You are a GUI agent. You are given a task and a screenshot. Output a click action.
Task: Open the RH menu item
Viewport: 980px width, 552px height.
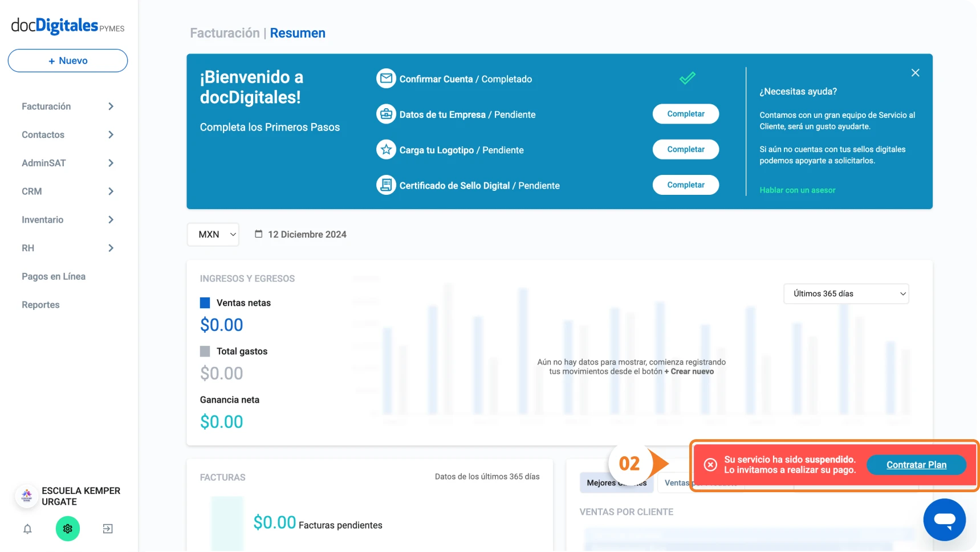(28, 248)
